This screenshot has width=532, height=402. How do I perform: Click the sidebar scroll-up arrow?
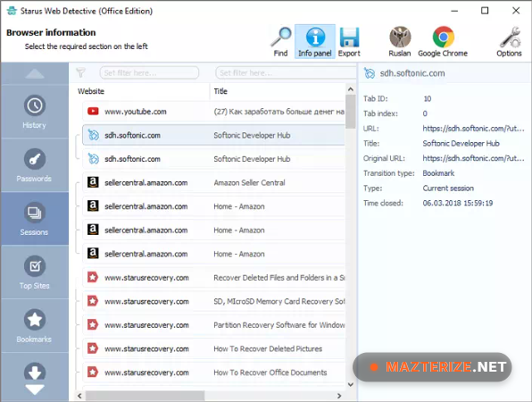(35, 73)
